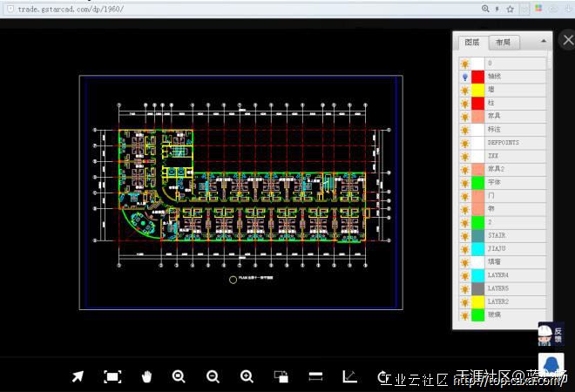This screenshot has width=575, height=392.
Task: Click the zoom extents frame icon
Action: 112,376
